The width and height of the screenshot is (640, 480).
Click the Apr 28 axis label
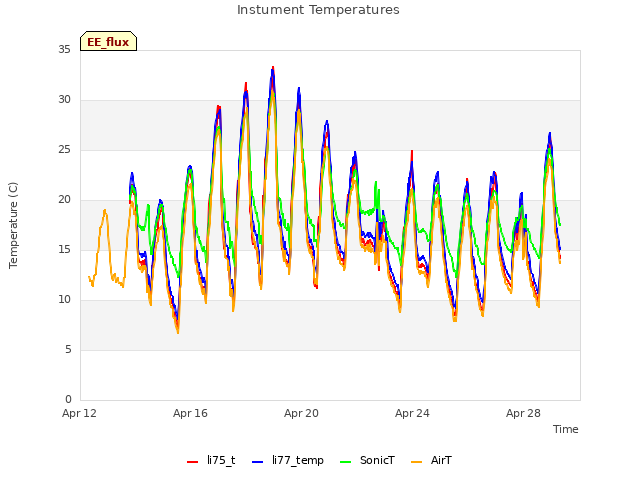[x=523, y=413]
